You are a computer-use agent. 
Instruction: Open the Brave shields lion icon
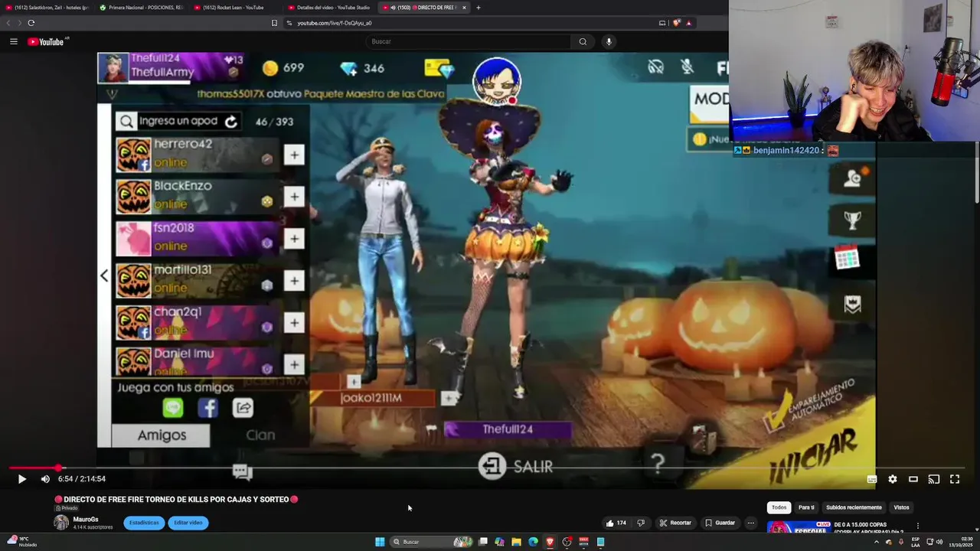tap(676, 23)
